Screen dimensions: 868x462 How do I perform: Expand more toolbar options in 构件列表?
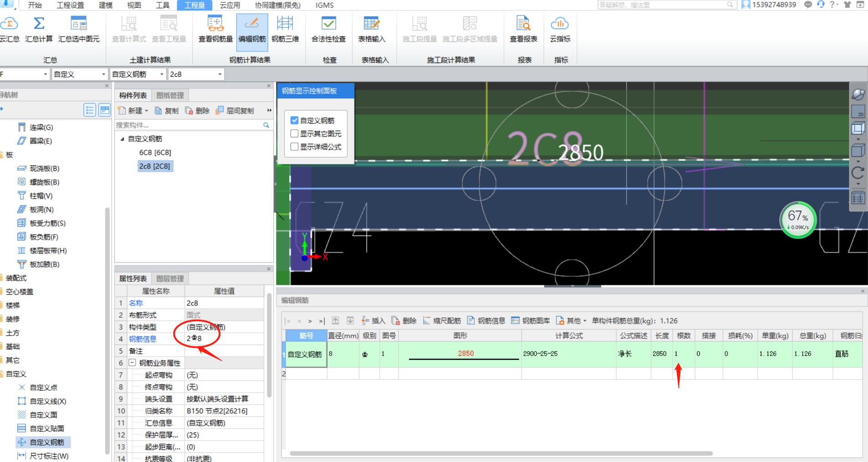269,110
